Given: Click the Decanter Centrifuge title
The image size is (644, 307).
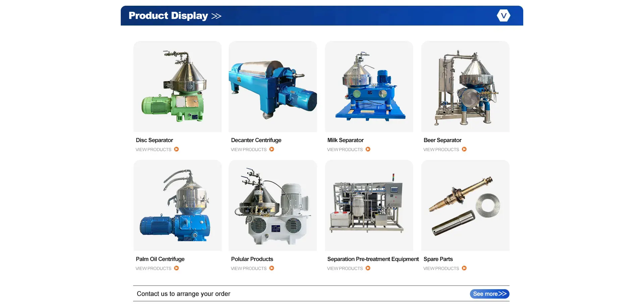Looking at the screenshot, I should pos(256,140).
